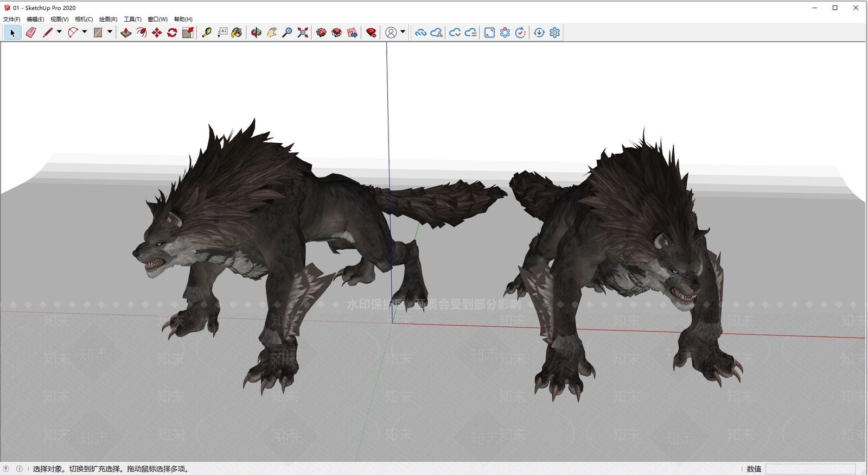868x475 pixels.
Task: Open the Extension Manager ruby icon
Action: [x=371, y=33]
